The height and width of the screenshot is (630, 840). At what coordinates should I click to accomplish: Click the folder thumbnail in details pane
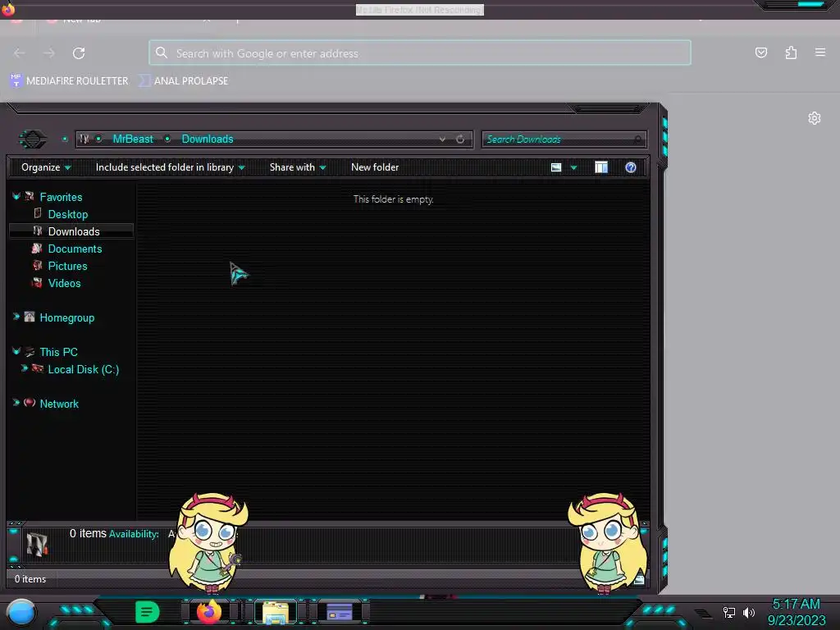coord(37,544)
